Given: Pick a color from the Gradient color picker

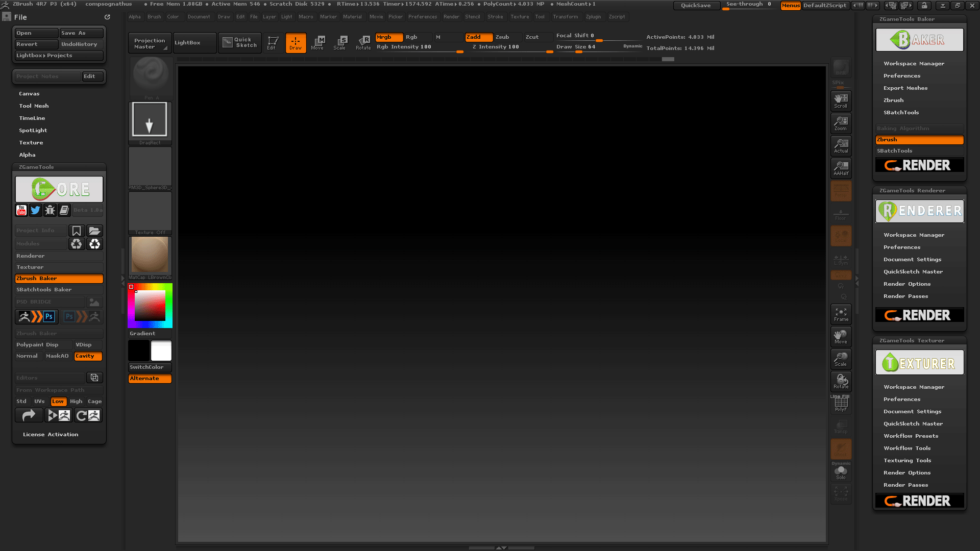Looking at the screenshot, I should tap(150, 305).
